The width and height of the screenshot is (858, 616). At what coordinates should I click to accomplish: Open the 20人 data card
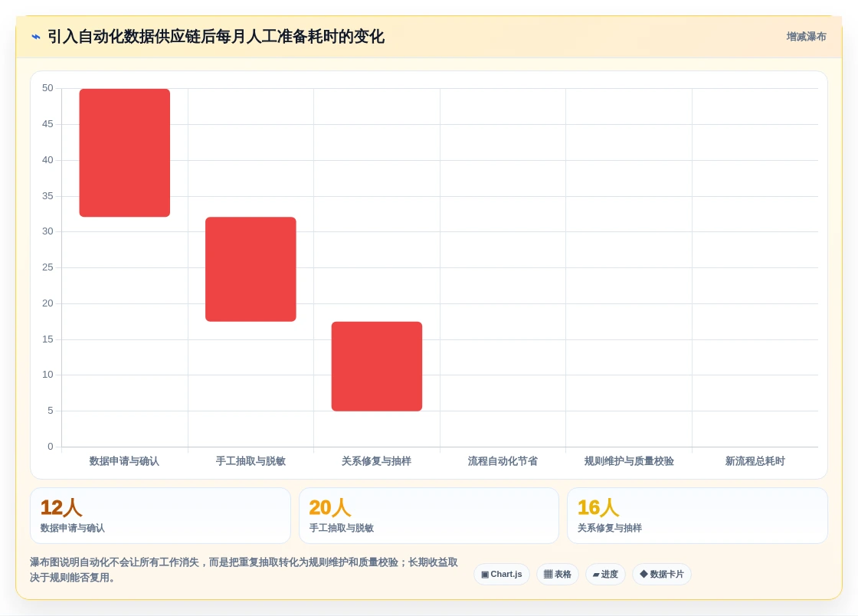[x=429, y=516]
